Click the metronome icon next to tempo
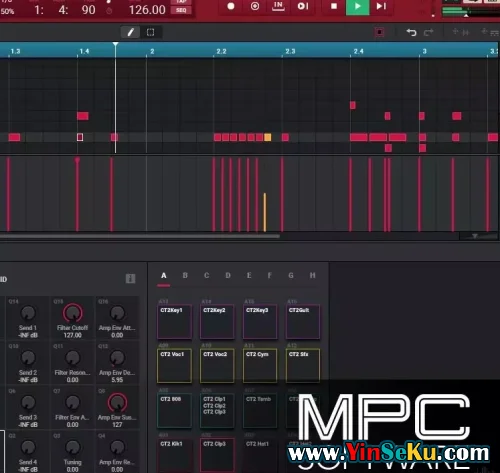 [x=109, y=11]
